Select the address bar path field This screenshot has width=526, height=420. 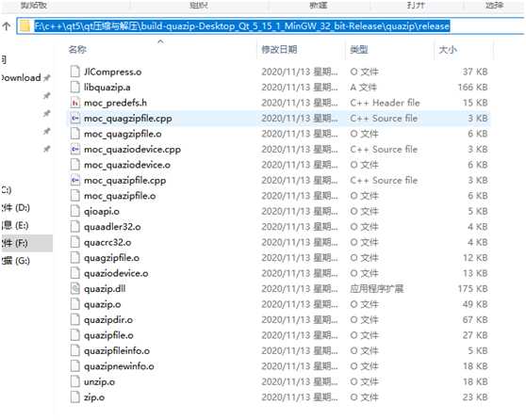point(270,26)
